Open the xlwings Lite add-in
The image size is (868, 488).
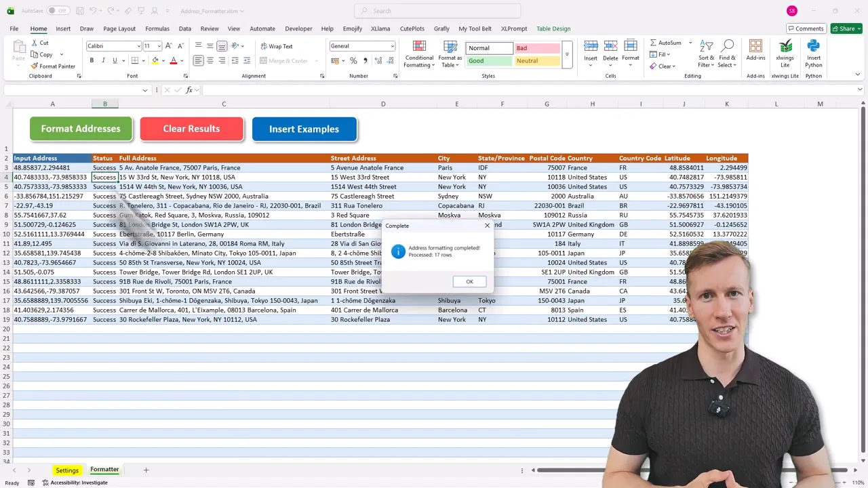[785, 53]
